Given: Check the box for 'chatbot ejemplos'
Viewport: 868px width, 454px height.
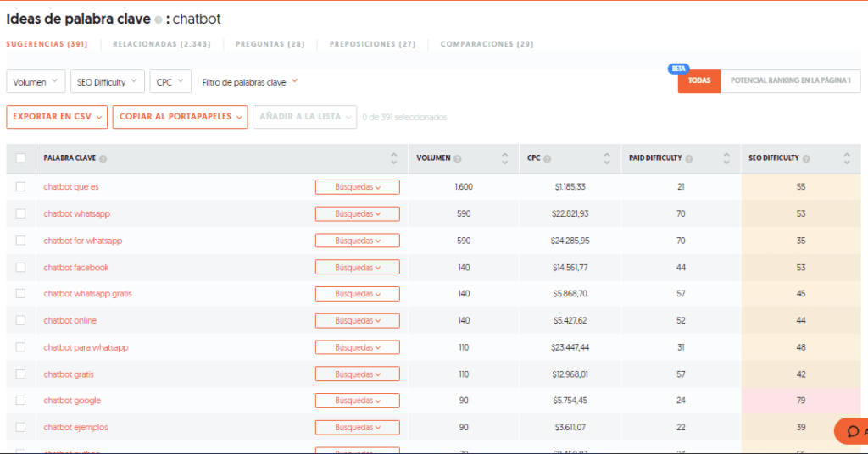Looking at the screenshot, I should 20,427.
